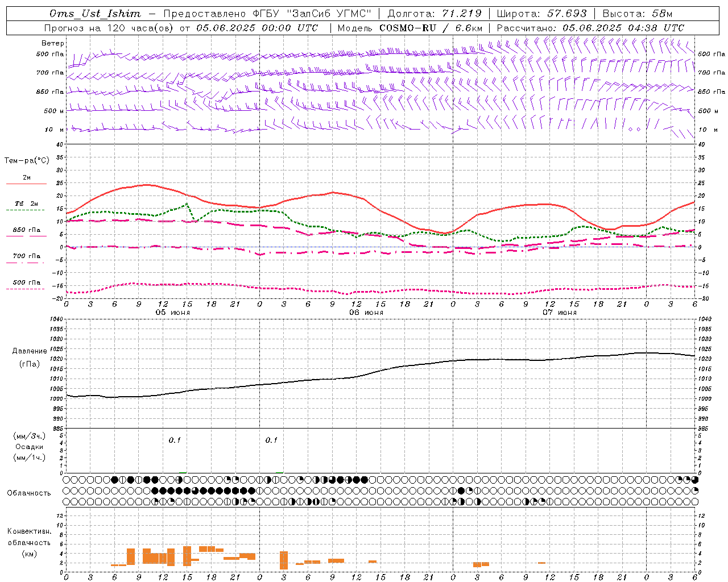The image size is (728, 582).
Task: Click the Td 2м dew point legend entry
Action: click(26, 203)
